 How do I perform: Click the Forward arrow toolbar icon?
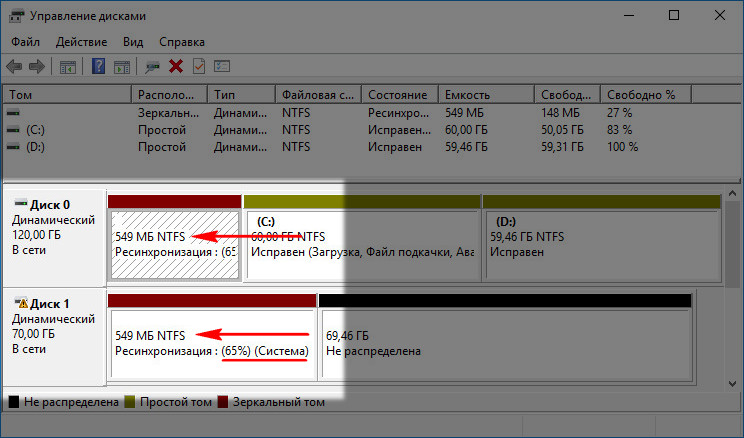tap(37, 66)
